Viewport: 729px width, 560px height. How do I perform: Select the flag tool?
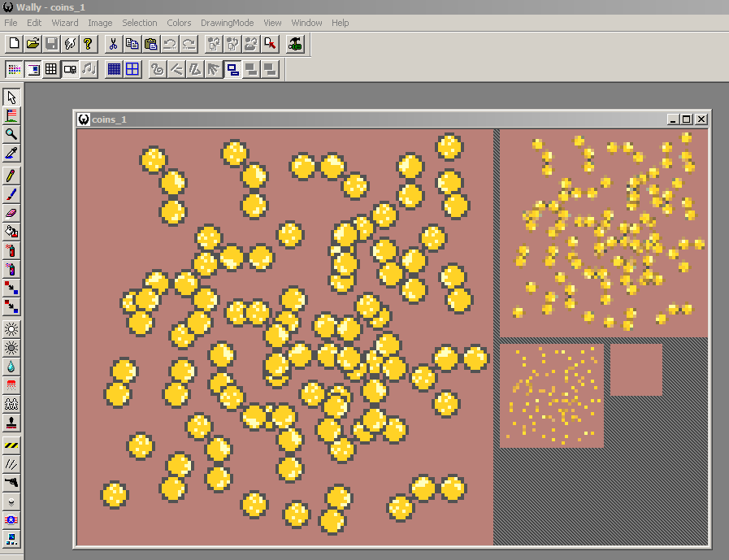(x=11, y=115)
